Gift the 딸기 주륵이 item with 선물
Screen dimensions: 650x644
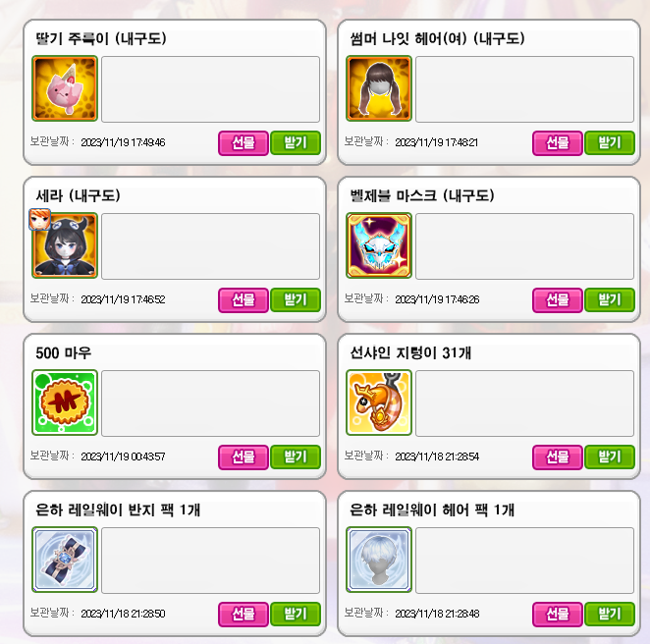[244, 143]
